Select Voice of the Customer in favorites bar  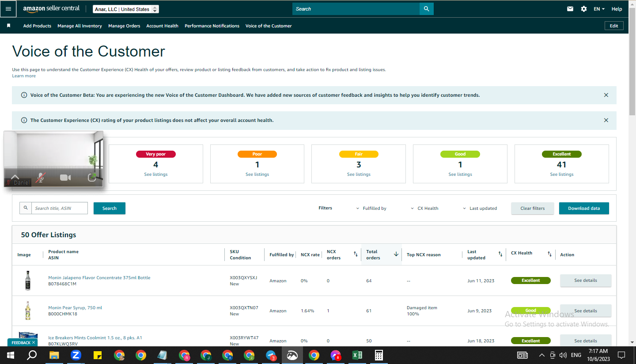pos(269,26)
